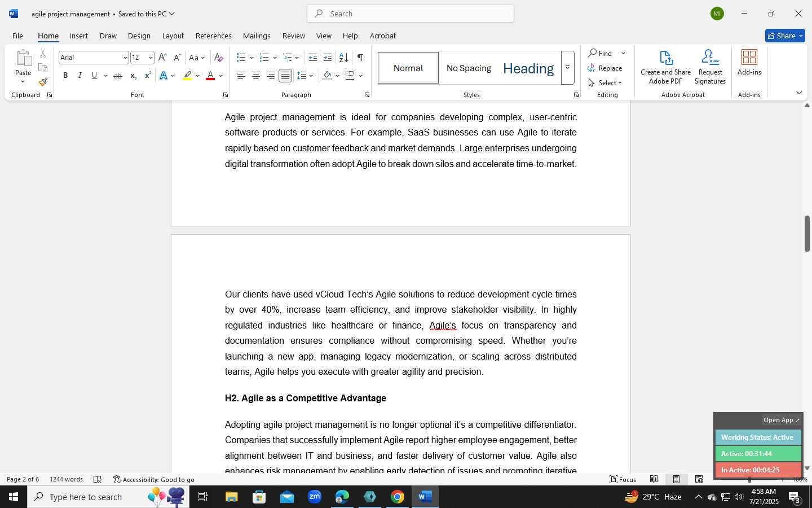
Task: Open shading color dropdown
Action: coord(337,76)
